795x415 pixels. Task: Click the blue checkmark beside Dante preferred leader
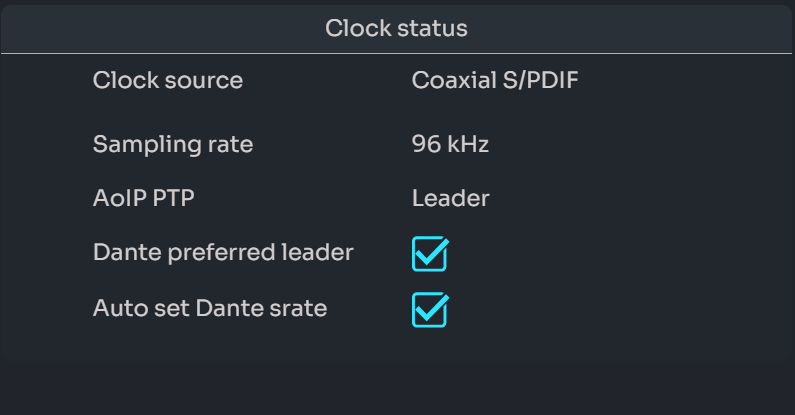[431, 253]
